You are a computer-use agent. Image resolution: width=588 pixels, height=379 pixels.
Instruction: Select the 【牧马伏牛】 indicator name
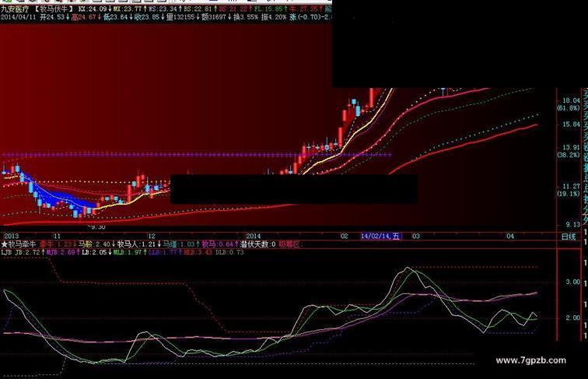coord(55,9)
